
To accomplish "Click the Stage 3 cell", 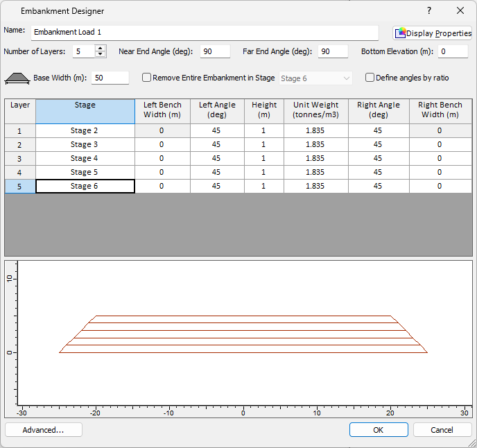I will (x=85, y=144).
